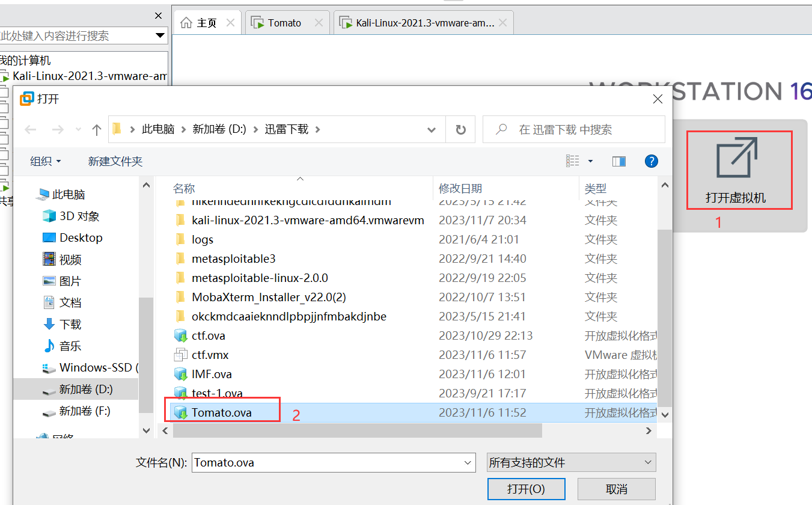Click the MobaXterm_Installer_v22.0(2) folder icon
Screen dimensions: 812x505
click(180, 297)
